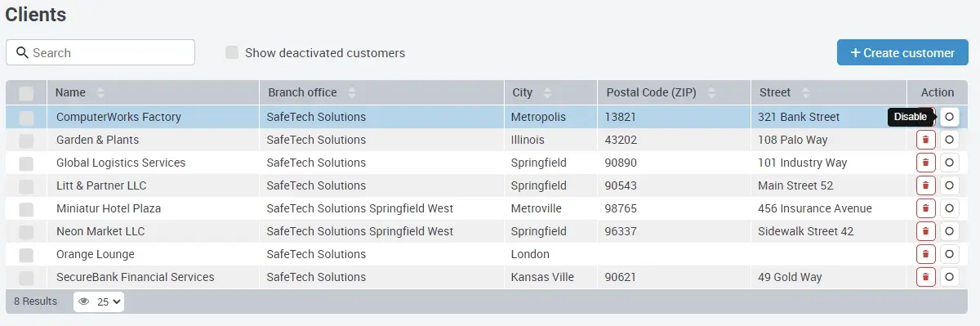Delete the Miniatur Hotel Plaza customer
This screenshot has width=980, height=326.
[925, 208]
